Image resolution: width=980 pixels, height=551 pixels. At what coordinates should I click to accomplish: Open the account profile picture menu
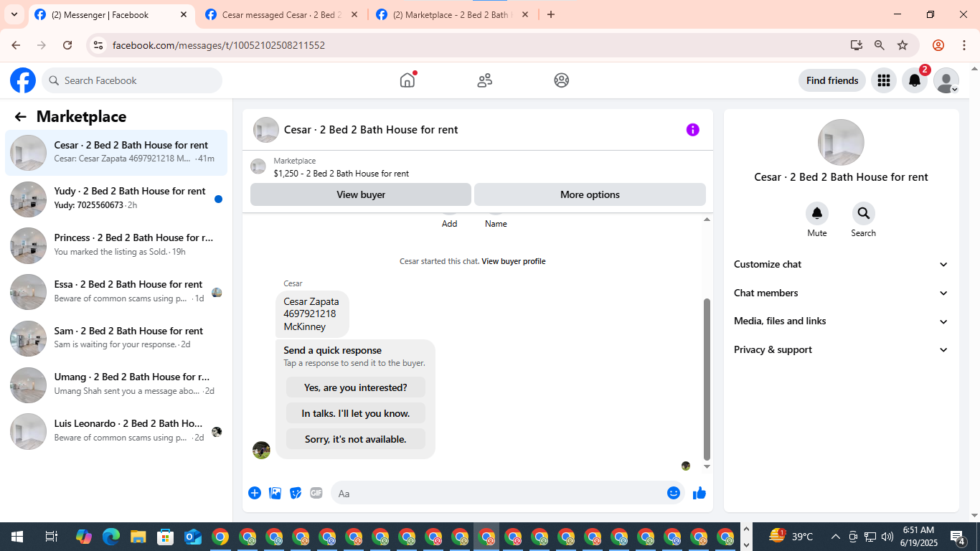coord(946,80)
